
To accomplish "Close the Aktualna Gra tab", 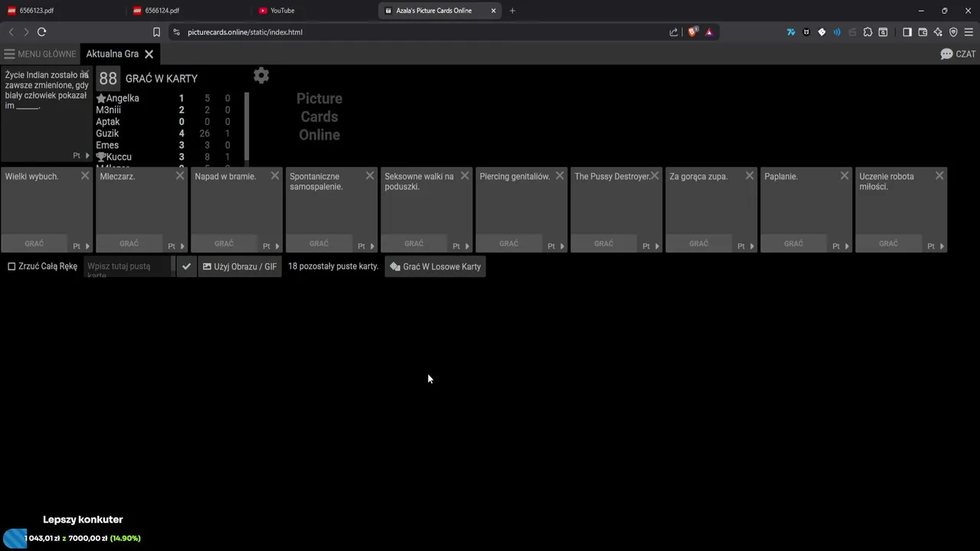I will pos(149,54).
